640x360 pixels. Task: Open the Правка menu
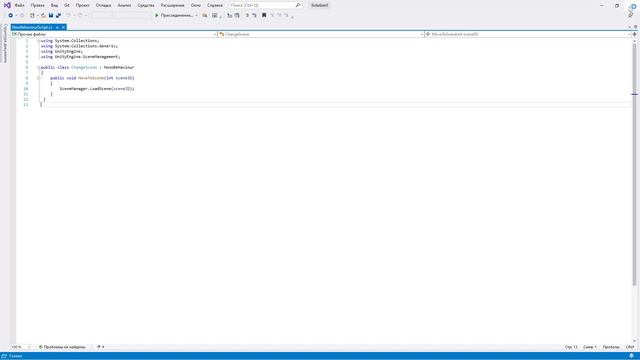pyautogui.click(x=38, y=5)
